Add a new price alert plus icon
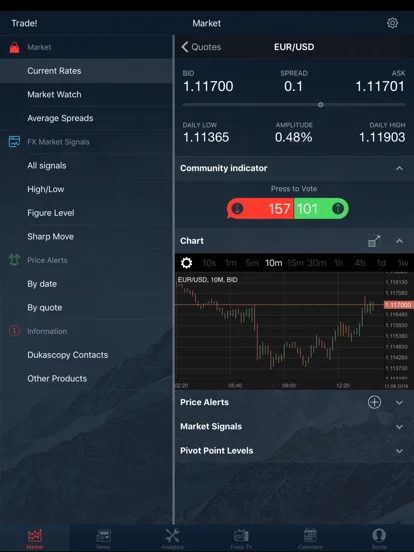Image resolution: width=414 pixels, height=552 pixels. (374, 402)
